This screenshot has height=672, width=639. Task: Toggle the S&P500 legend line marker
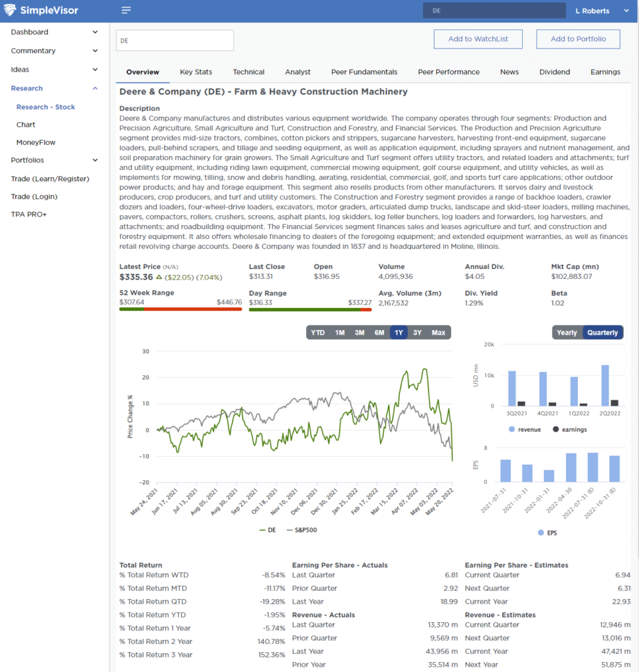[x=290, y=530]
